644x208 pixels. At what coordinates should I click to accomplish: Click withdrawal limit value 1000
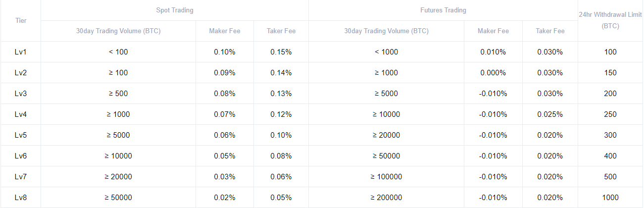[610, 198]
